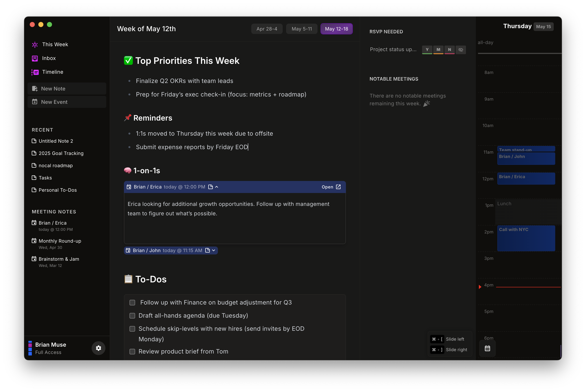Image resolution: width=586 pixels, height=392 pixels.
Task: Click the current time marker at 4pm
Action: pyautogui.click(x=480, y=287)
